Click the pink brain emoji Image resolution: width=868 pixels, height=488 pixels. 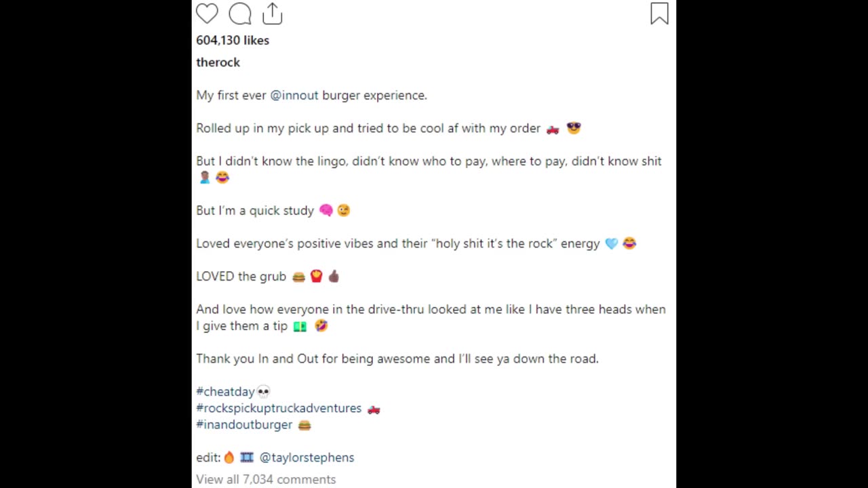tap(326, 211)
